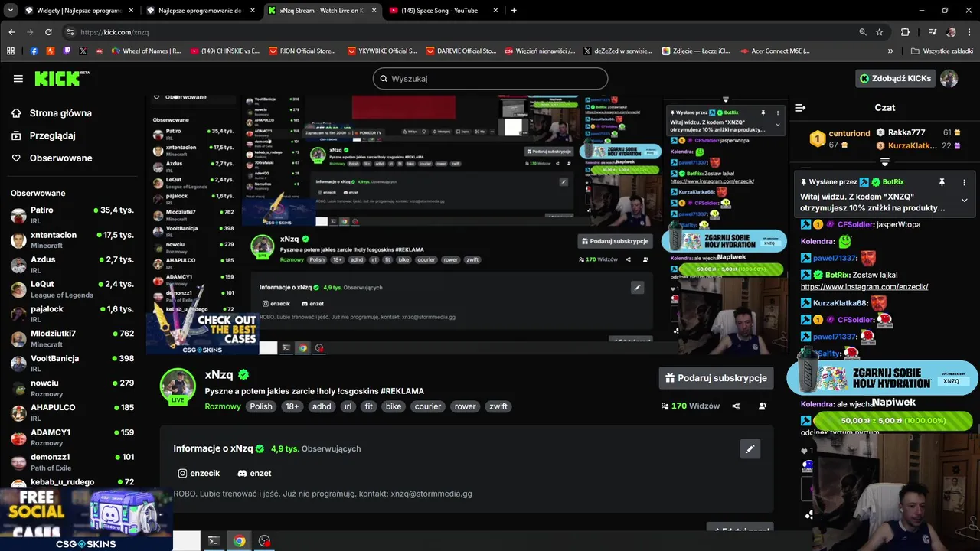Open Chrome tab search dropdown arrow
This screenshot has height=551, width=980.
[x=9, y=11]
